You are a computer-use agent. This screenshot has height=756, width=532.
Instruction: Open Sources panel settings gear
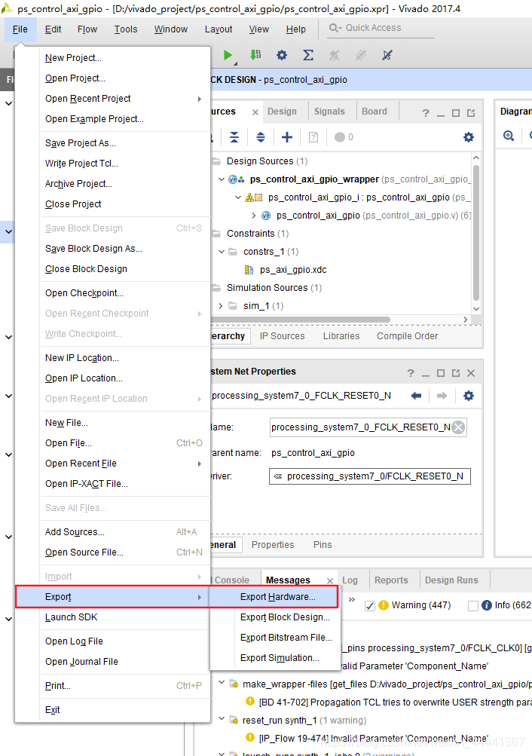pos(469,137)
